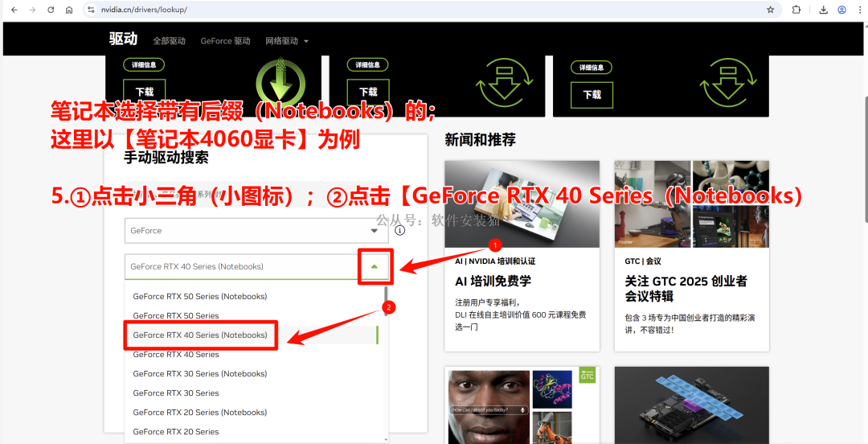Go to browser home page icon
The width and height of the screenshot is (868, 444).
coord(68,10)
